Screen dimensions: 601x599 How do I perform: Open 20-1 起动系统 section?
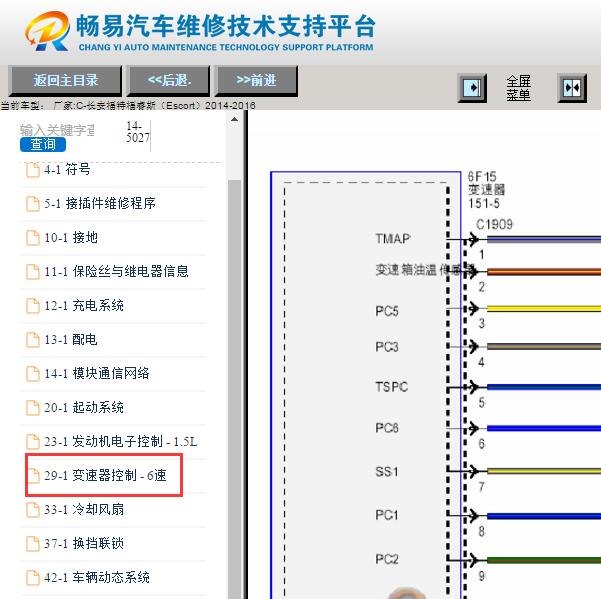84,407
